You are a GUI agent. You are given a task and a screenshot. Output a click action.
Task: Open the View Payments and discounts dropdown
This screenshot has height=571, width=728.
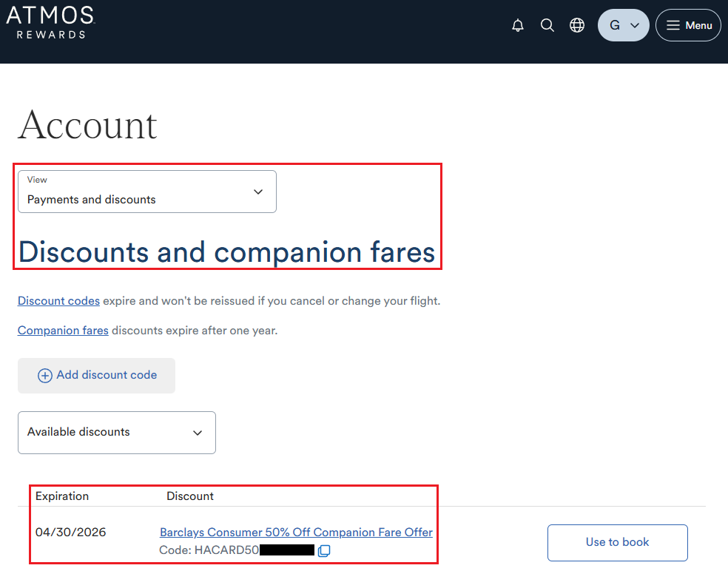146,192
